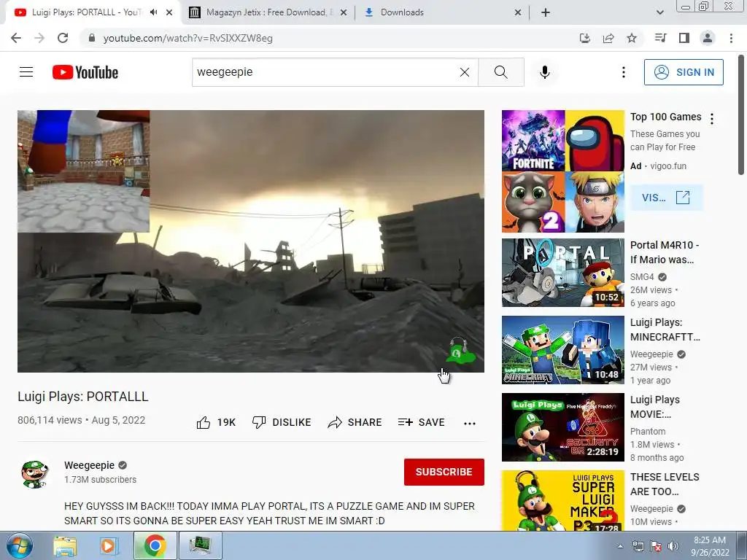Open a new browser tab
747x560 pixels.
pyautogui.click(x=546, y=12)
